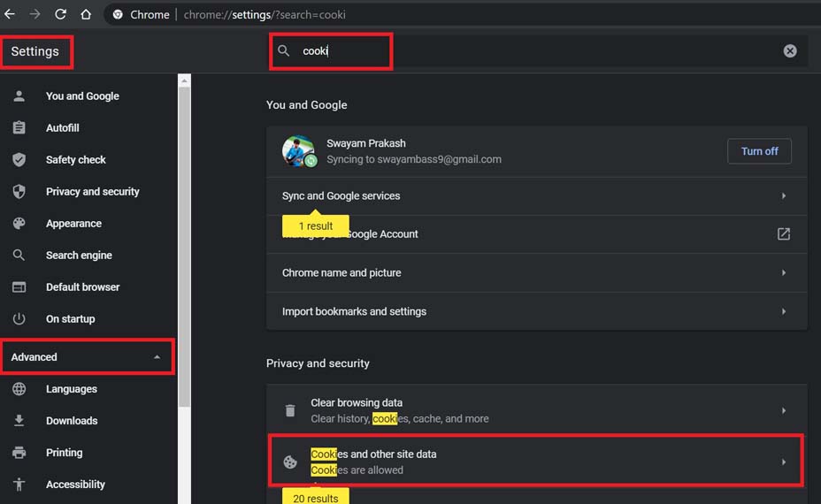Click the 20 results yellow tooltip

(315, 497)
